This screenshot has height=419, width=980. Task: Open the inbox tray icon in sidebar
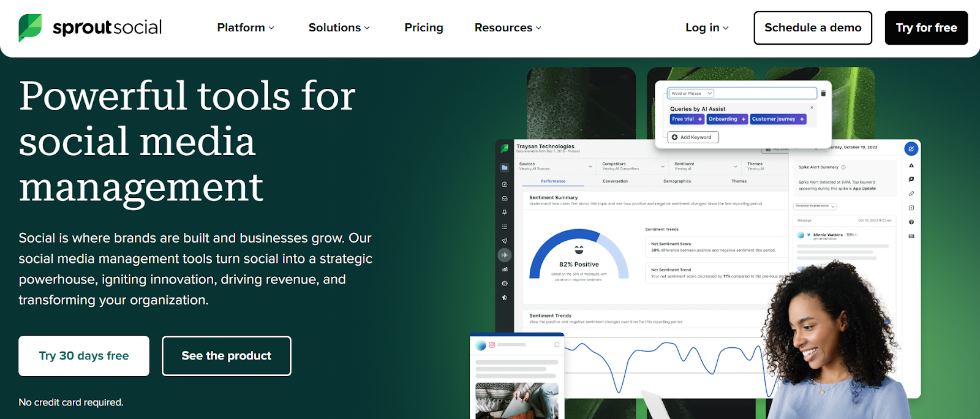coord(505,198)
